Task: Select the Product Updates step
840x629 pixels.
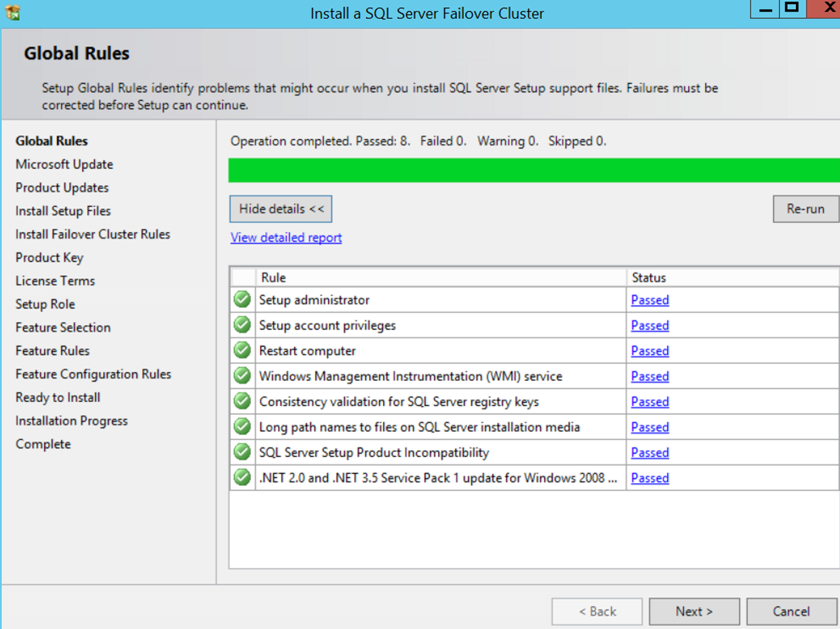Action: coord(62,188)
